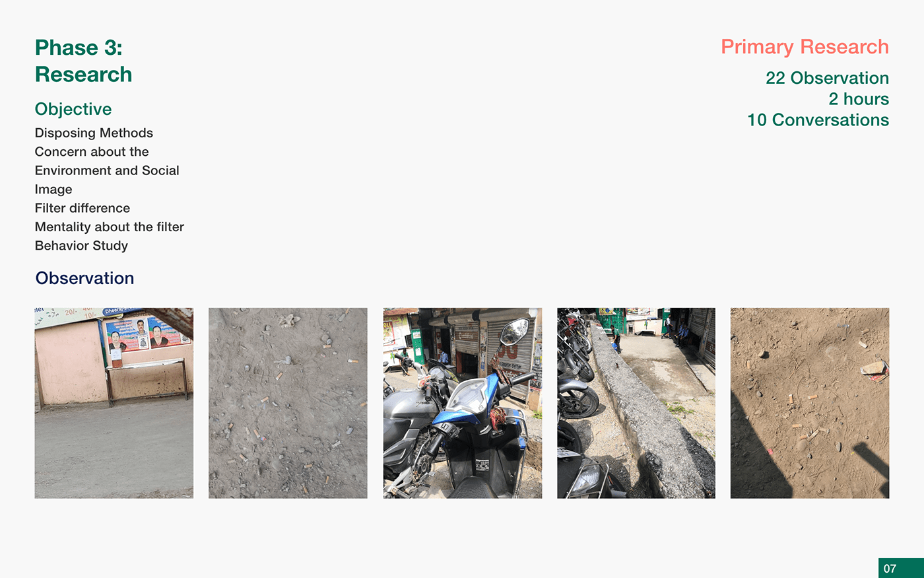The image size is (924, 578).
Task: Select the 10 Conversations text
Action: pyautogui.click(x=818, y=120)
